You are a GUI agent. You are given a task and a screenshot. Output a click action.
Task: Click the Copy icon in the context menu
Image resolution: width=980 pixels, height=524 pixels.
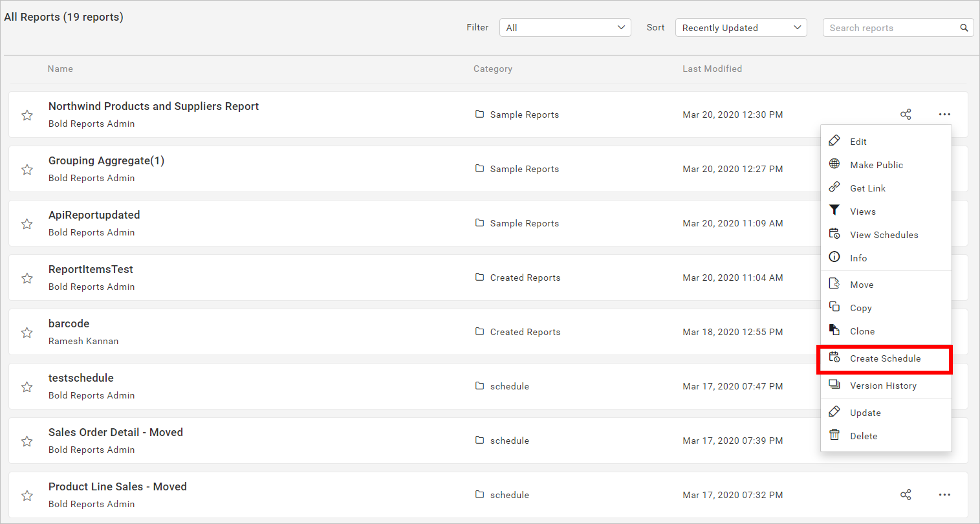[834, 307]
